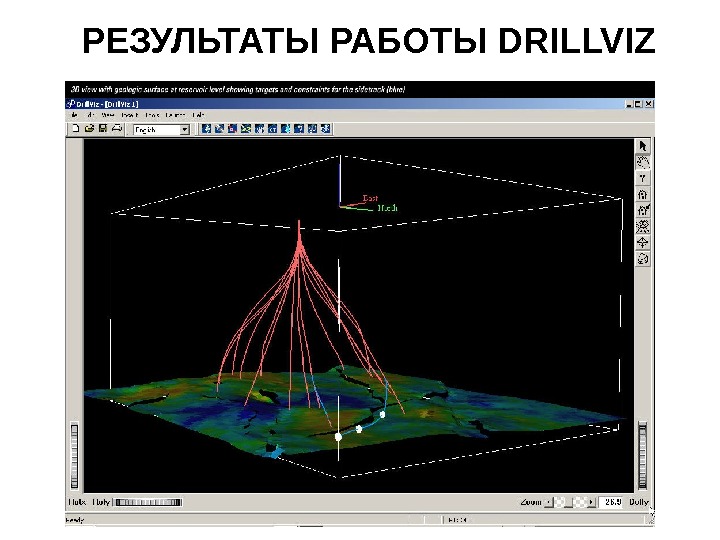Click the largest white target sphere
Image resolution: width=720 pixels, height=540 pixels.
point(338,437)
